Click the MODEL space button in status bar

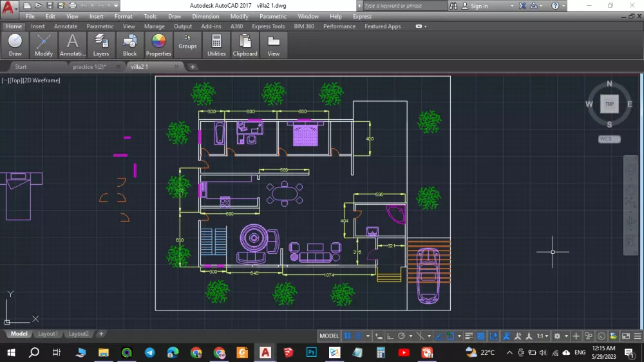[x=329, y=336]
